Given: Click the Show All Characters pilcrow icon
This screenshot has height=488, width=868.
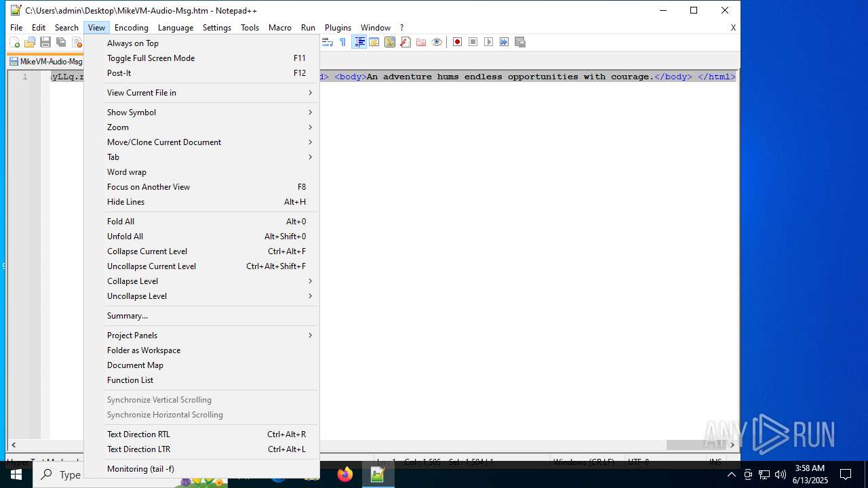Looking at the screenshot, I should [342, 42].
